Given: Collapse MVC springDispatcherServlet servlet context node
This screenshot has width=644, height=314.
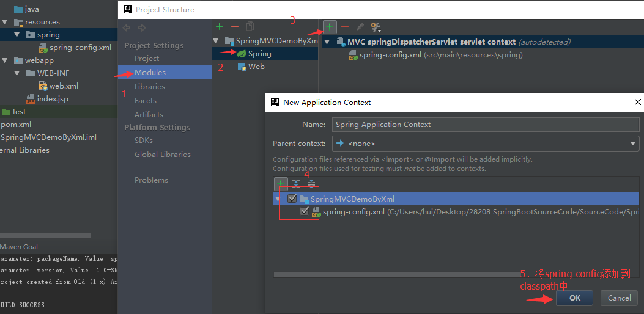Looking at the screenshot, I should [x=327, y=42].
